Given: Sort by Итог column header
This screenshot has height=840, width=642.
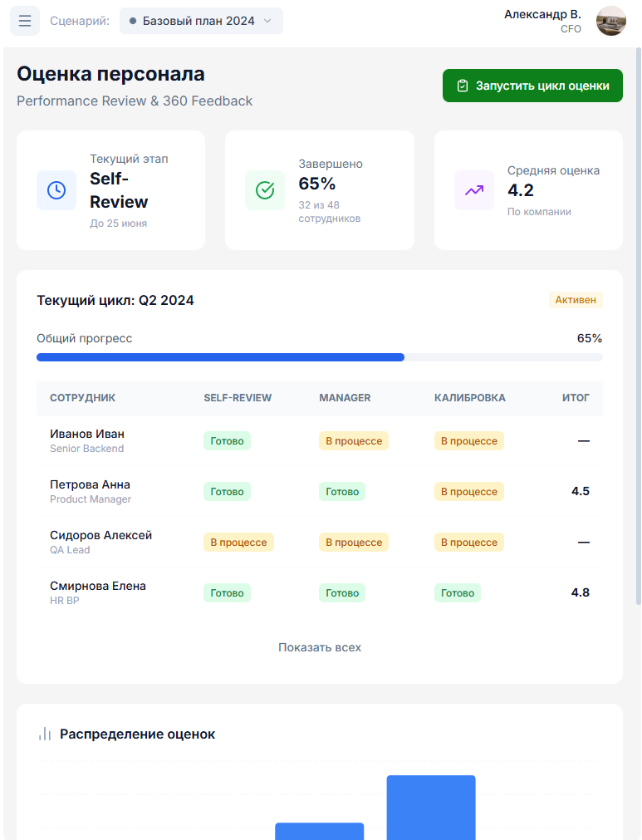Looking at the screenshot, I should tap(576, 398).
